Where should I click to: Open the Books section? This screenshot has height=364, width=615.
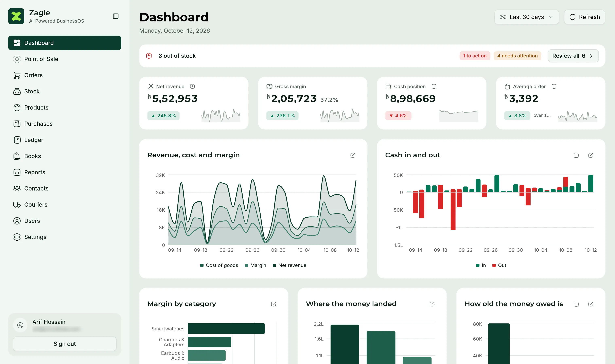65,156
